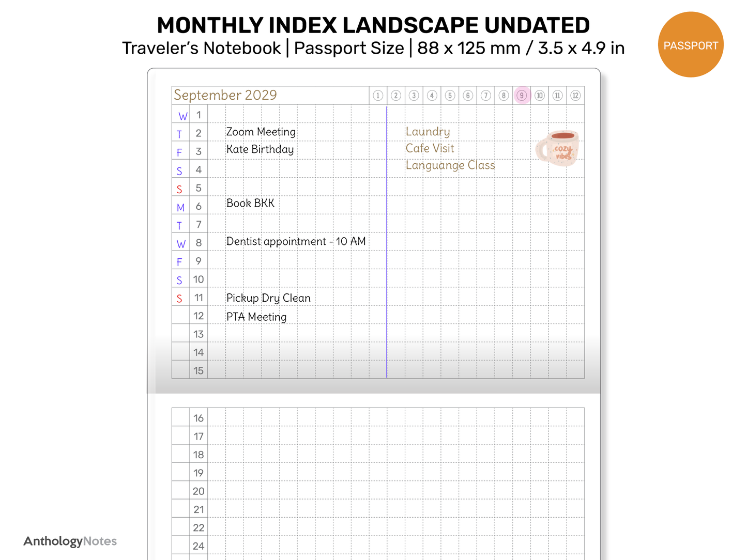The width and height of the screenshot is (747, 560).
Task: Click month index circle 11
Action: tap(557, 96)
